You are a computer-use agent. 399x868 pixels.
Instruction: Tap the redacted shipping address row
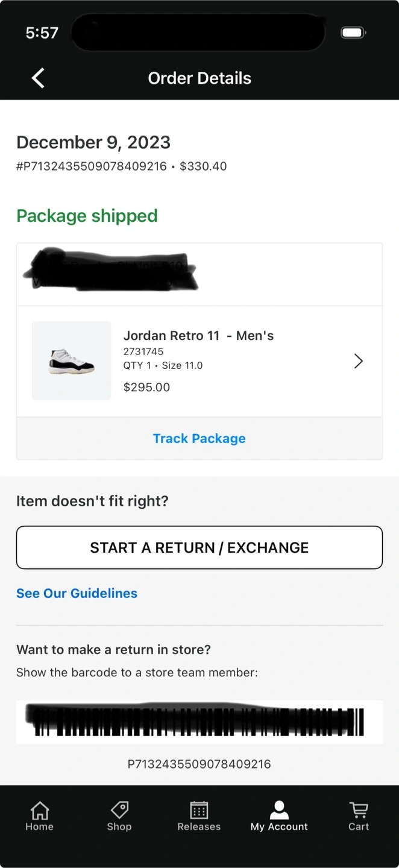(x=199, y=274)
